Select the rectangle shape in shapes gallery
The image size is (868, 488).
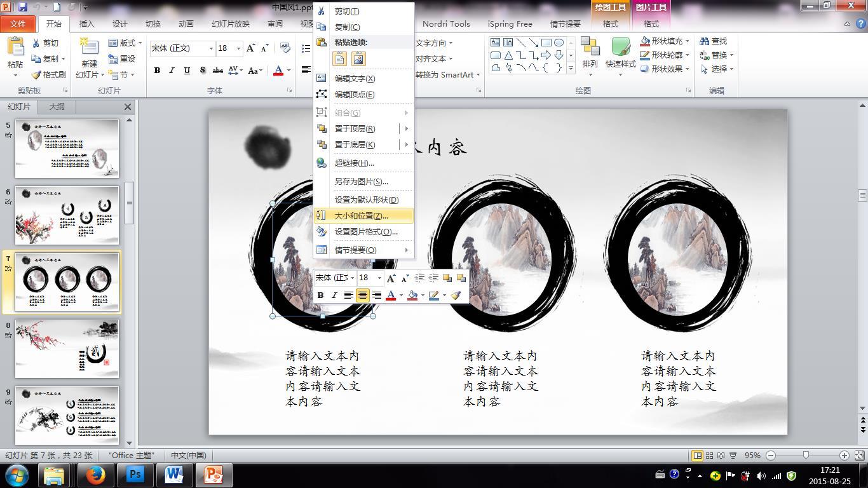[546, 43]
